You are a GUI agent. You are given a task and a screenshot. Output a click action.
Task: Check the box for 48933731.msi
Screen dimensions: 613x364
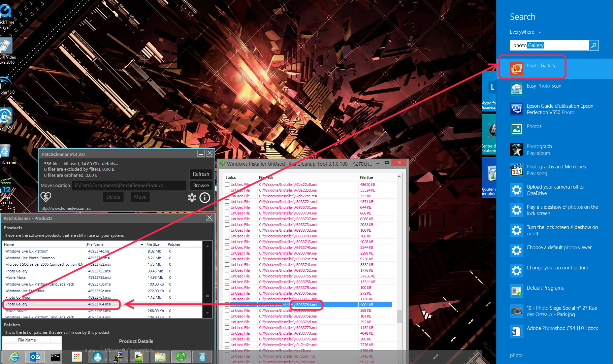click(227, 207)
